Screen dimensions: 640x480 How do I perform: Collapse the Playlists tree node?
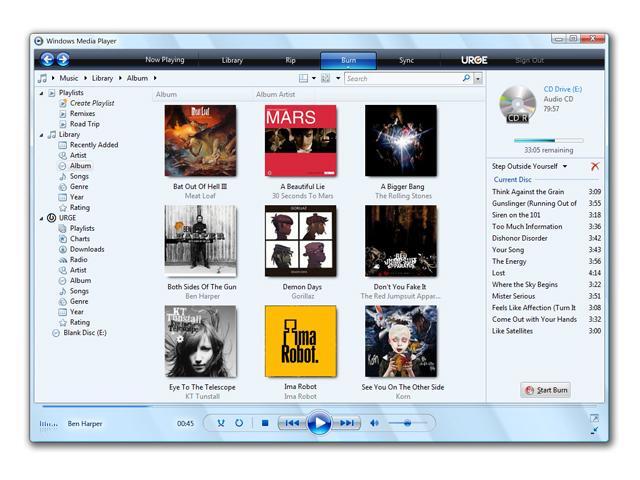[41, 93]
